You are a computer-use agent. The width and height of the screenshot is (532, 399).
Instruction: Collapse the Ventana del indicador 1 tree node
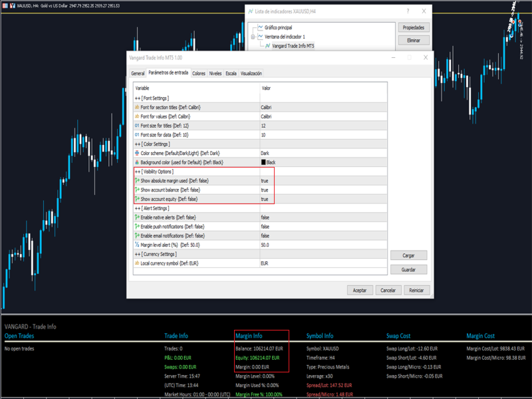(x=253, y=37)
